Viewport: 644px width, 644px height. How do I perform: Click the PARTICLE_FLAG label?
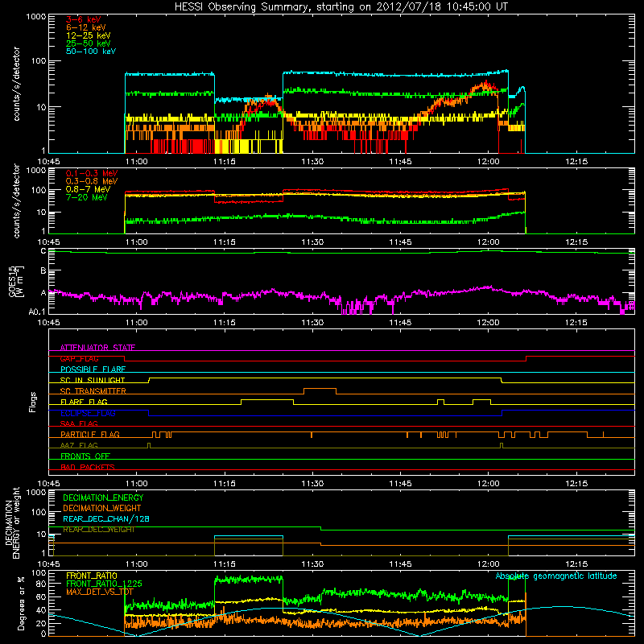click(90, 435)
